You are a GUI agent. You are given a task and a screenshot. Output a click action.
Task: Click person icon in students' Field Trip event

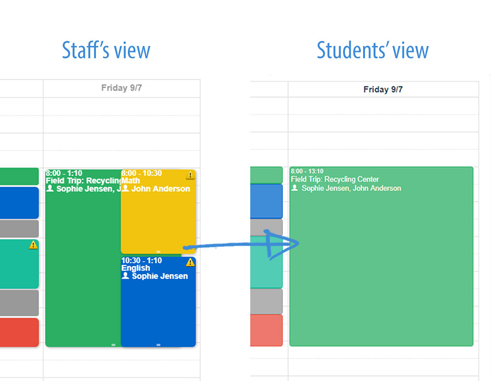[x=295, y=188]
